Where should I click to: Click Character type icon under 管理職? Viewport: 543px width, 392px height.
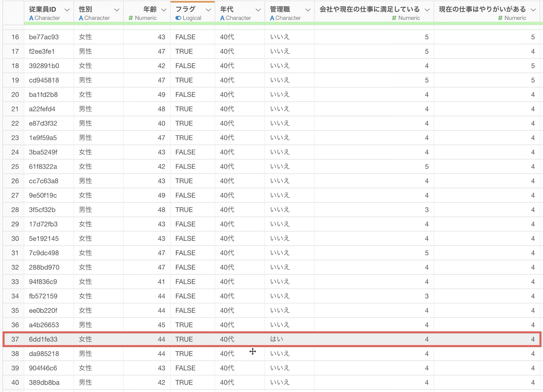click(272, 18)
